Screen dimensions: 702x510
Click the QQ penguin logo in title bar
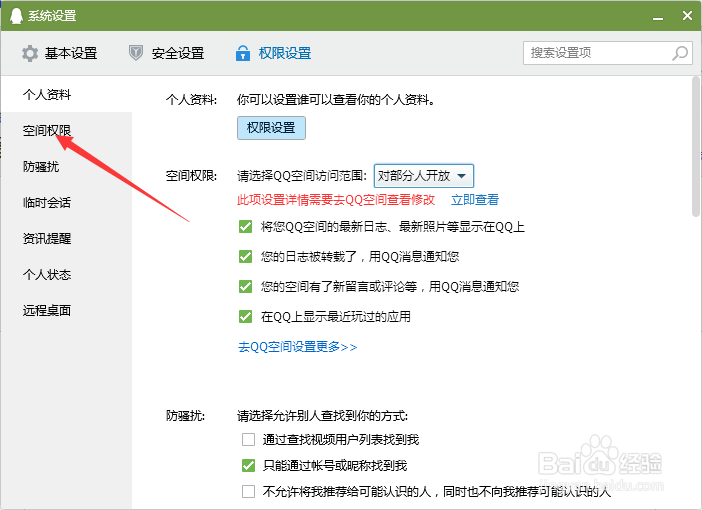point(16,16)
